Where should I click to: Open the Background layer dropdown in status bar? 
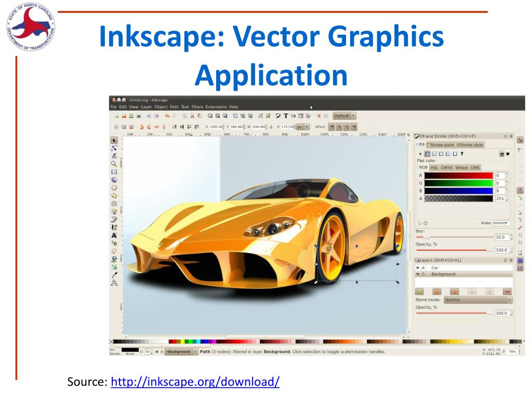coord(181,352)
